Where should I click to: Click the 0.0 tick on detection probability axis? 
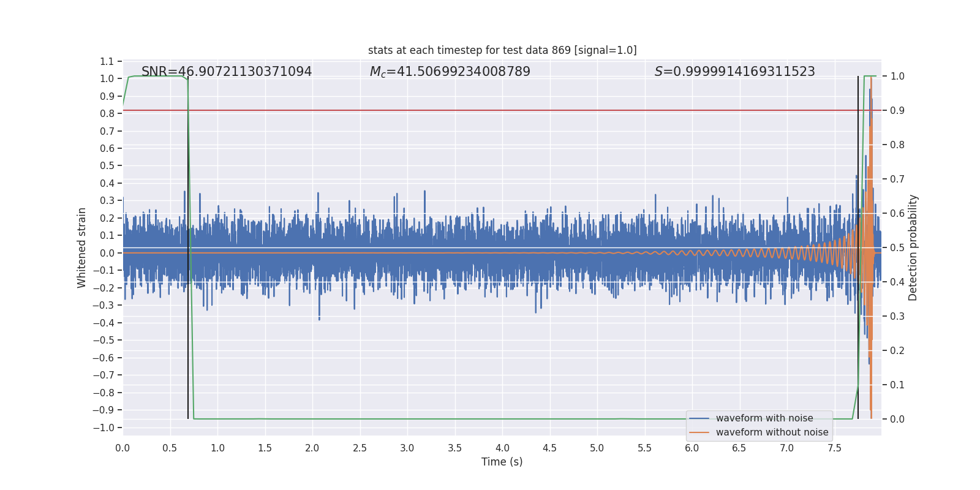(897, 420)
